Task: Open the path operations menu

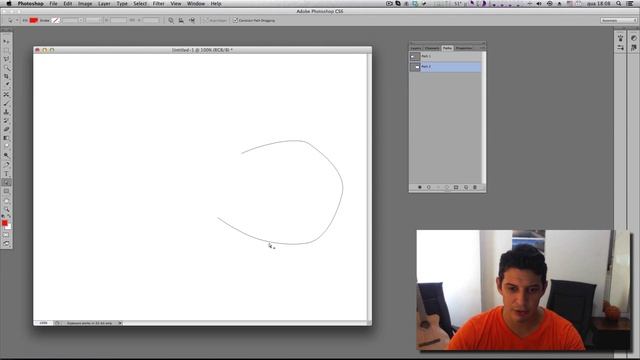Action: 171,20
